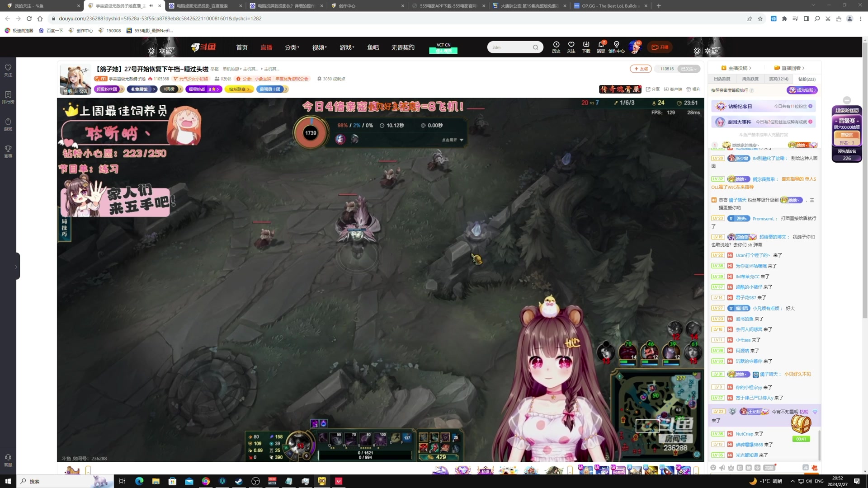Image resolution: width=868 pixels, height=488 pixels.
Task: Click the 成为钻粉 purple button
Action: tap(802, 90)
